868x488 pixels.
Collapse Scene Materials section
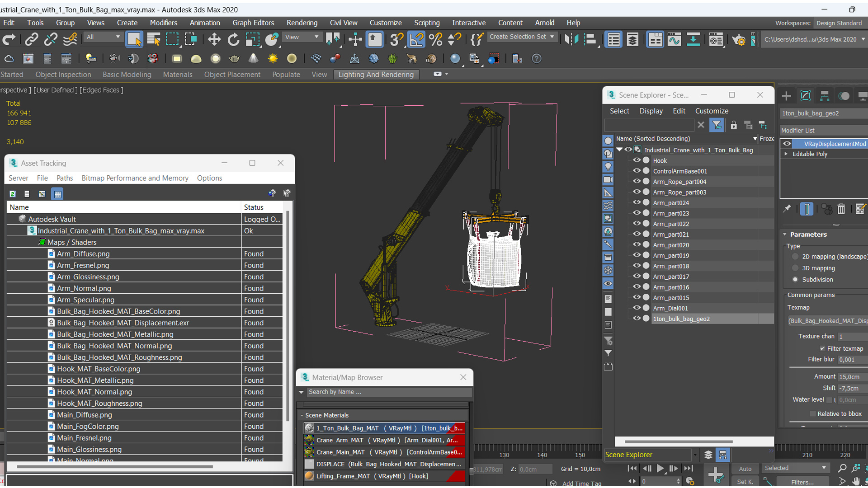pyautogui.click(x=302, y=415)
